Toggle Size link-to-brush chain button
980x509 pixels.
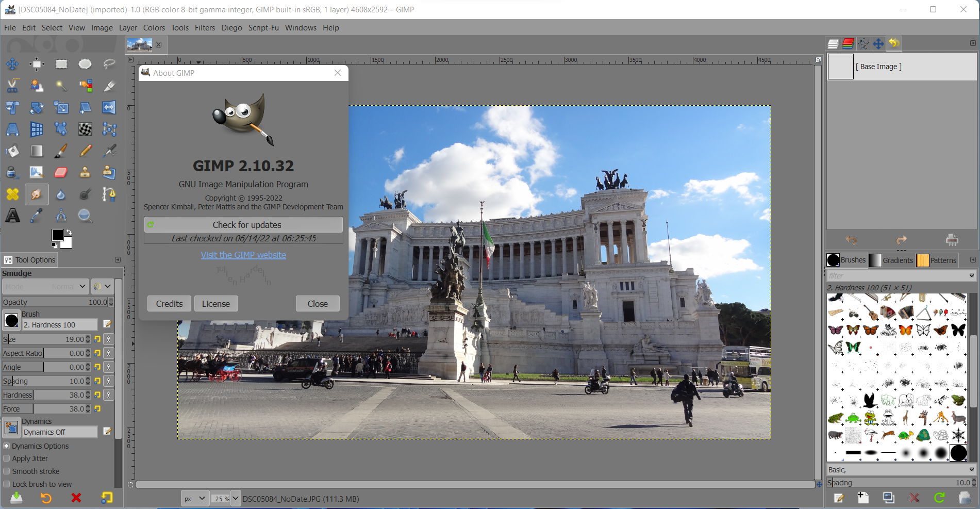(x=109, y=339)
